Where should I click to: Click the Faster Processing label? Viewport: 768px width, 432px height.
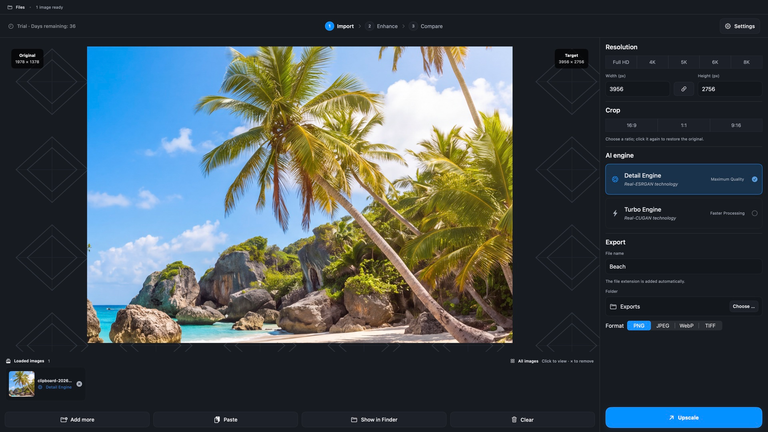coord(727,213)
